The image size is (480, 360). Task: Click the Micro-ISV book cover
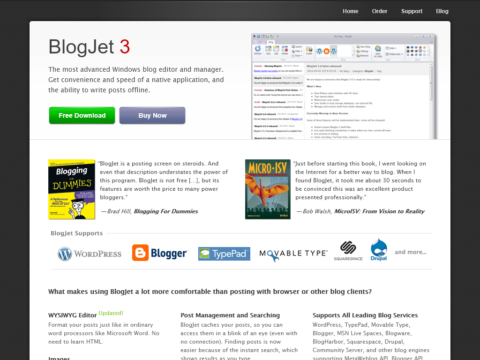point(268,189)
